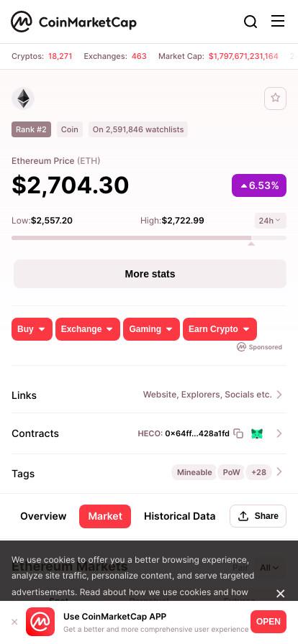Screen dimensions: 298x644
Task: Click the Share button
Action: [x=258, y=516]
